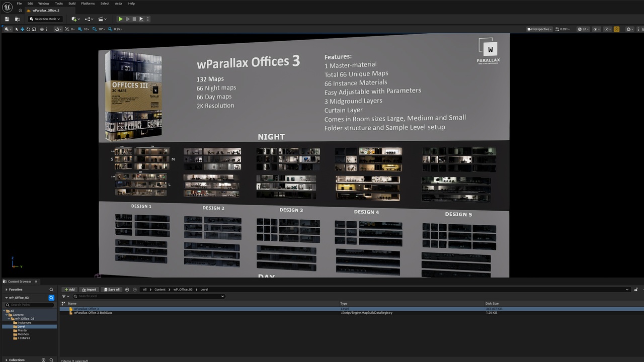644x362 pixels.
Task: Click the Import button
Action: [x=89, y=290]
